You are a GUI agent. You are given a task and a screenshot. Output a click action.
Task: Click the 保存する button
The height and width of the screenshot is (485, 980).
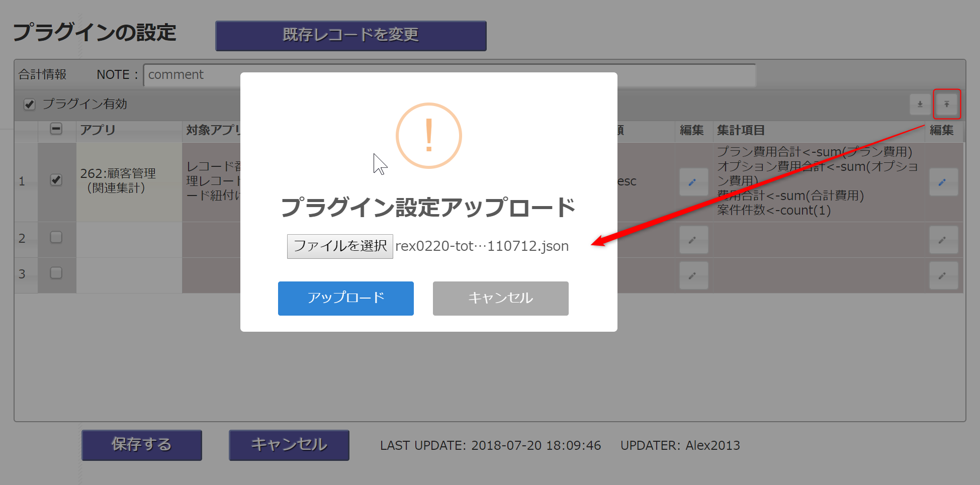coord(142,445)
